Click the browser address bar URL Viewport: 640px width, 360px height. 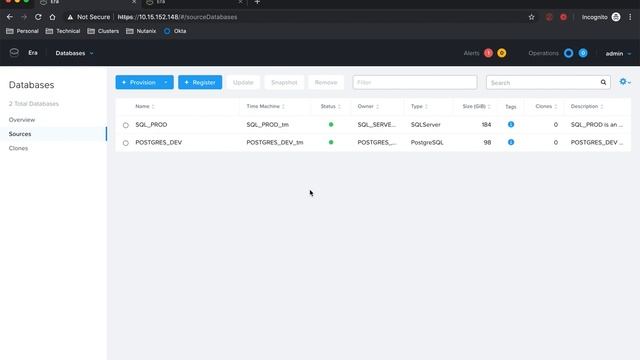click(177, 17)
